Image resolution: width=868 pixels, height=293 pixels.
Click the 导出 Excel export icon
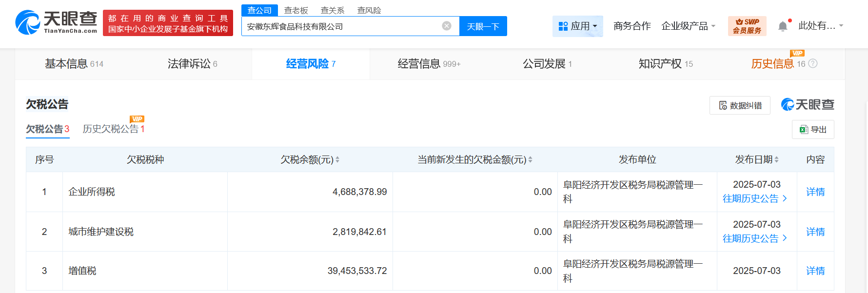(x=804, y=129)
